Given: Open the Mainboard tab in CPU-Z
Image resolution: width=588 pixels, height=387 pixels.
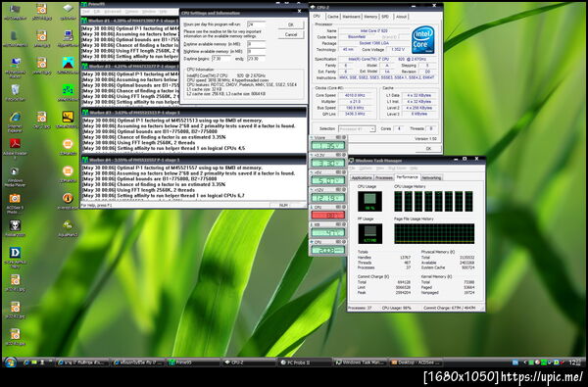Looking at the screenshot, I should [351, 17].
